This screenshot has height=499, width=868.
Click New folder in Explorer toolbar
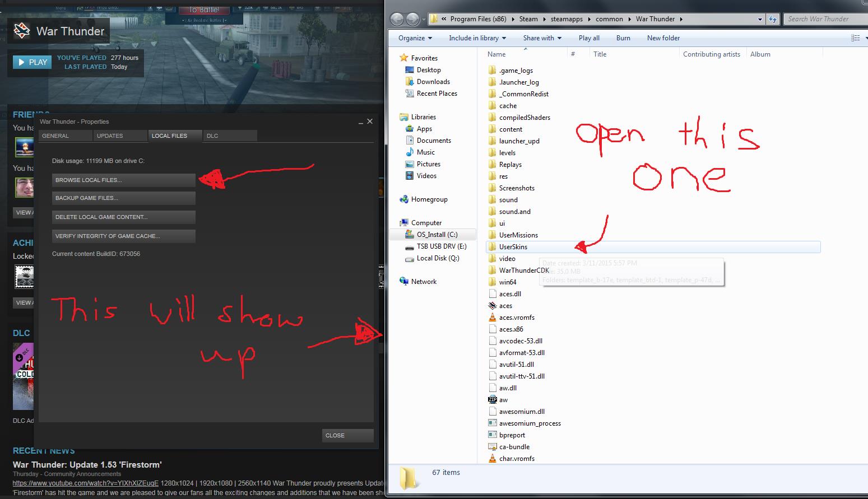663,38
